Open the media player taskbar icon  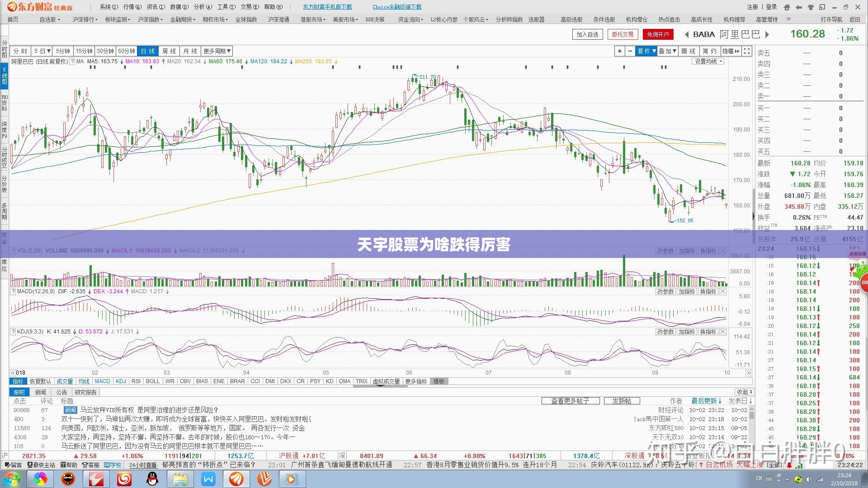pyautogui.click(x=292, y=479)
